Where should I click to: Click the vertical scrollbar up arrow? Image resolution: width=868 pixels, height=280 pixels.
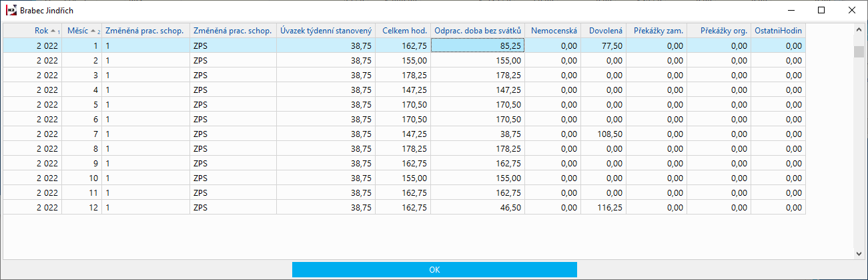pos(859,30)
